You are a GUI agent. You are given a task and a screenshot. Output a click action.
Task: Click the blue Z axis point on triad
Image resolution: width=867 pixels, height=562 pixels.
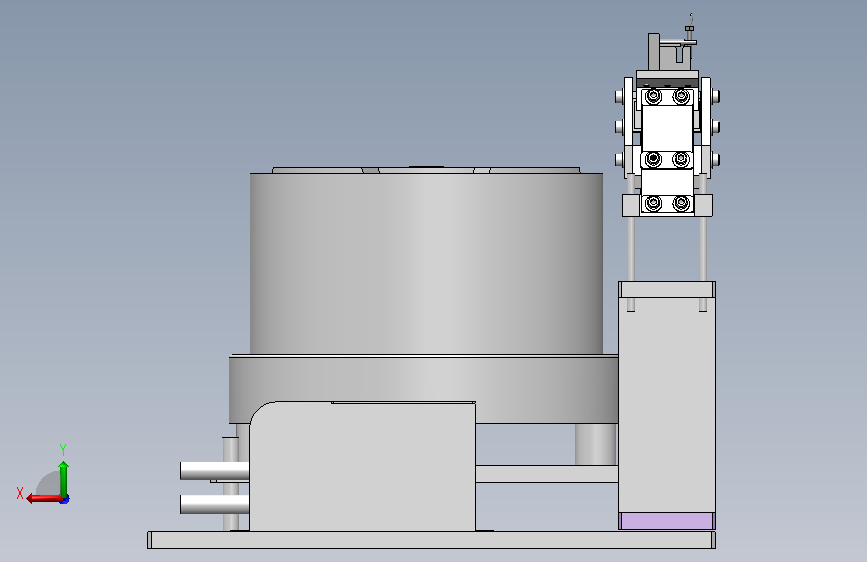(x=65, y=499)
